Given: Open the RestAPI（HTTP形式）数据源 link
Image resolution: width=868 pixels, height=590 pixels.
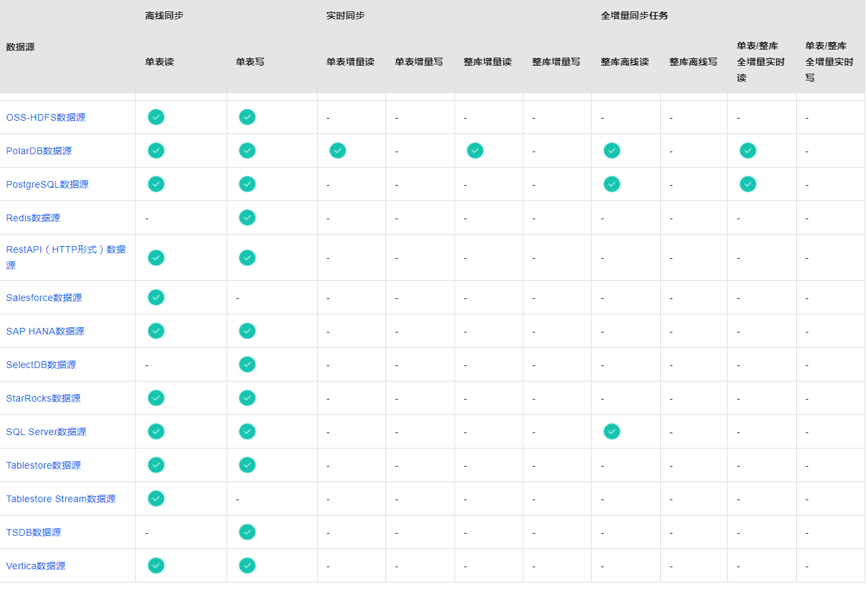Looking at the screenshot, I should coord(66,257).
